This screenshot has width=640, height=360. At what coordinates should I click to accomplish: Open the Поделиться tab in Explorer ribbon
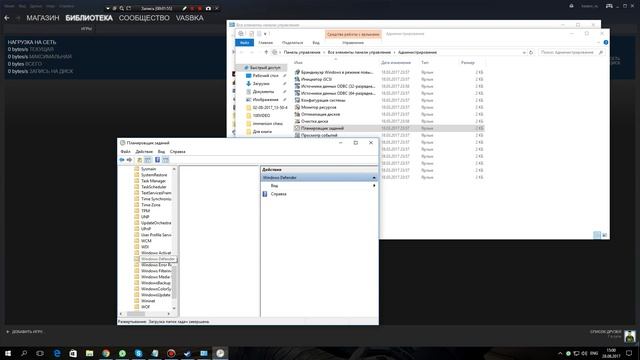(292, 43)
